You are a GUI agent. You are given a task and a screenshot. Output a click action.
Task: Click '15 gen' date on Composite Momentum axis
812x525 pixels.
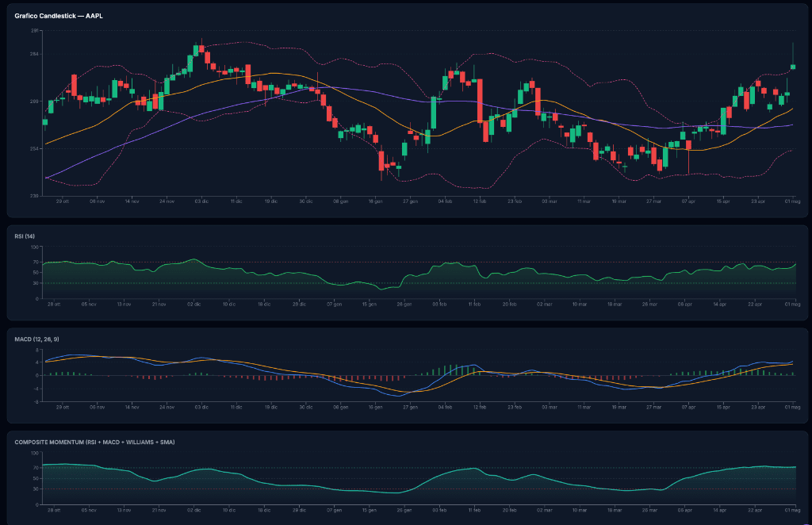[370, 511]
